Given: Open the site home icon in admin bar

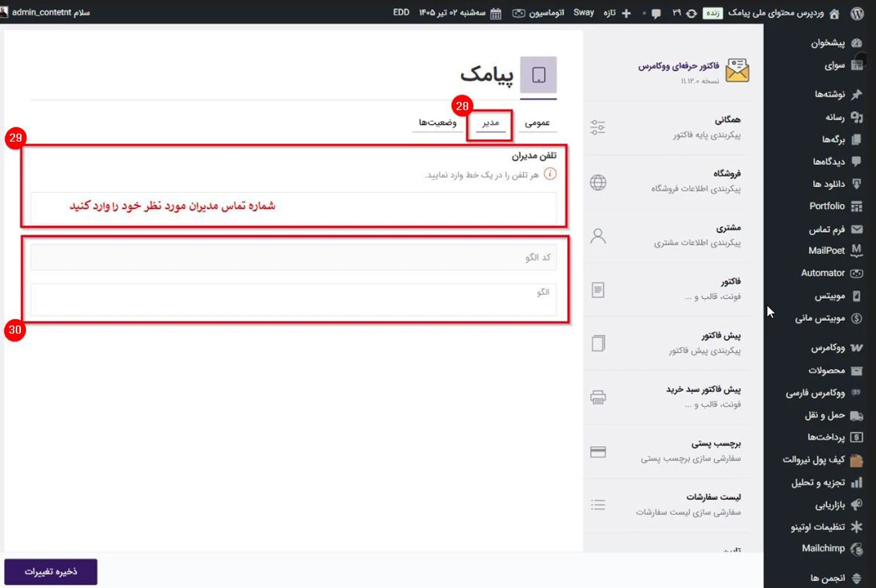Looking at the screenshot, I should click(x=834, y=13).
